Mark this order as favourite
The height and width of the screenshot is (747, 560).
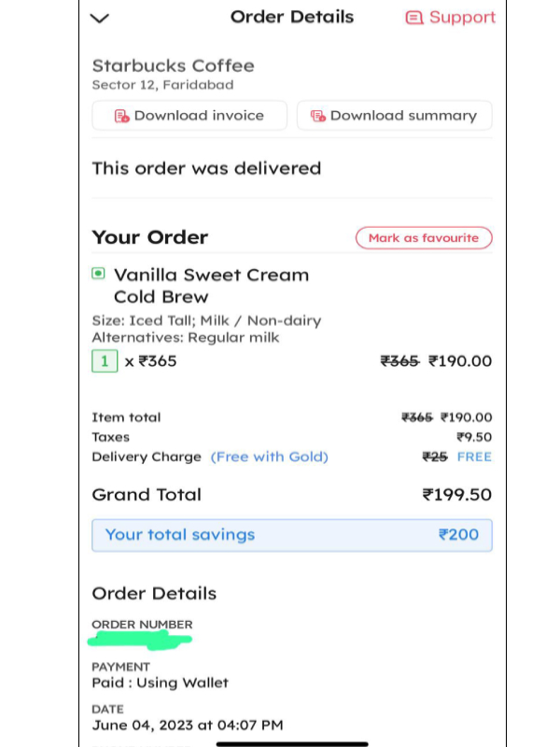424,238
